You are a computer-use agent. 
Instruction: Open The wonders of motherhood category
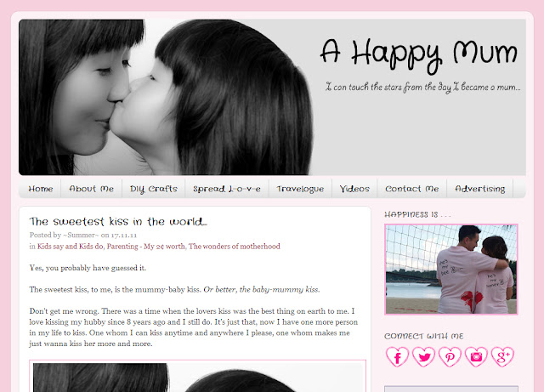(235, 247)
